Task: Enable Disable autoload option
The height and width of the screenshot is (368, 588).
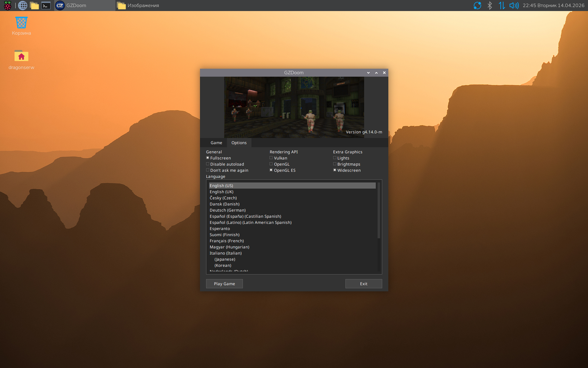Action: click(208, 164)
